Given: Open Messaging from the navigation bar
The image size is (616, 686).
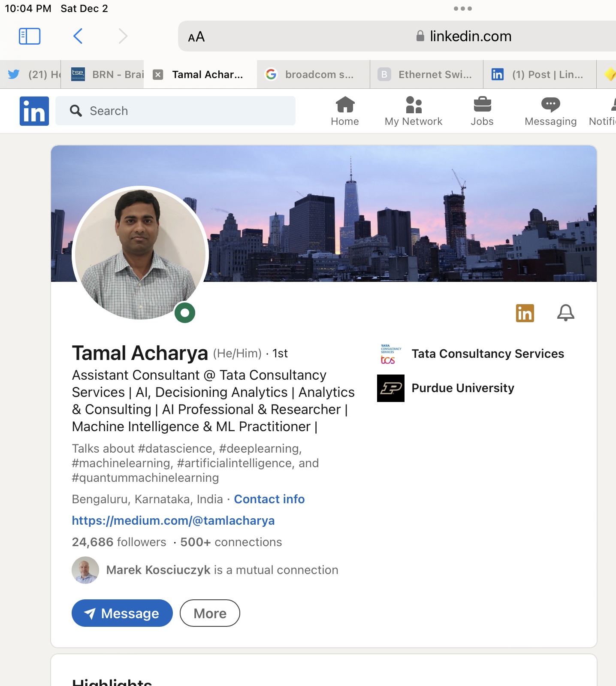Looking at the screenshot, I should point(550,111).
